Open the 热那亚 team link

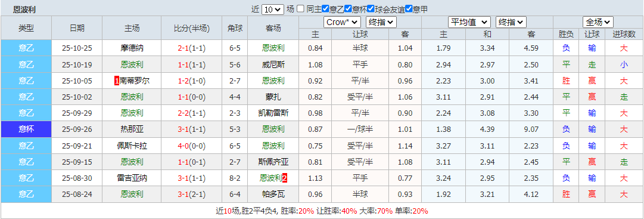pos(132,129)
